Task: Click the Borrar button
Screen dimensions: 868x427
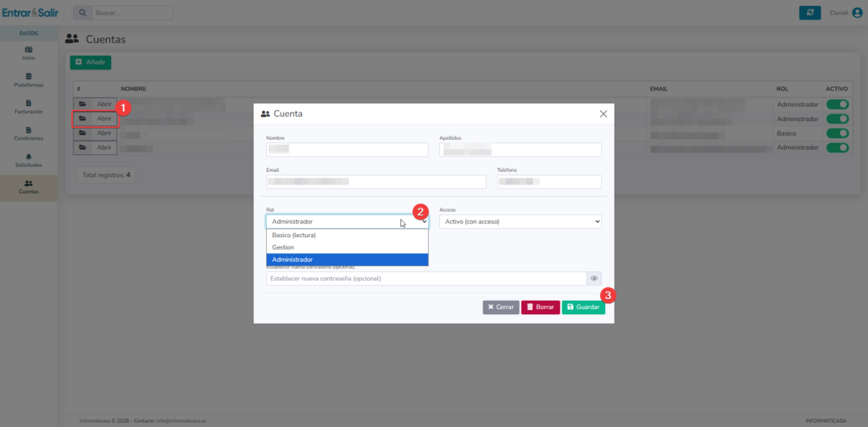Action: pos(540,307)
